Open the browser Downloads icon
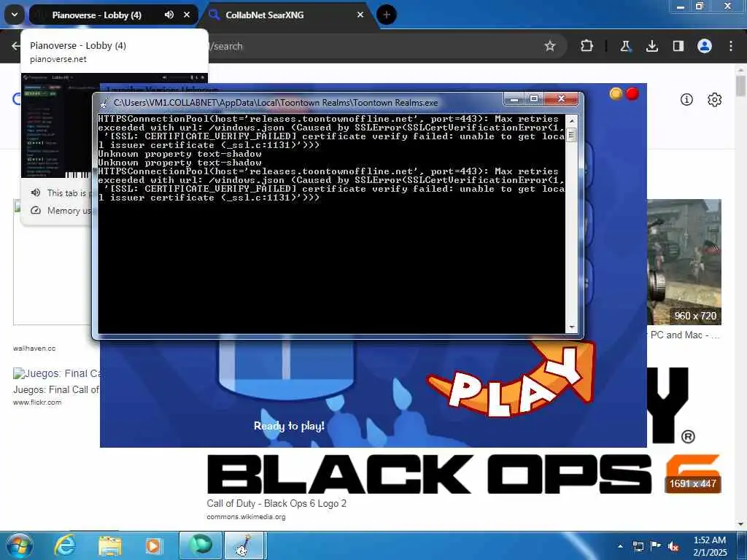This screenshot has width=747, height=560. pyautogui.click(x=651, y=46)
